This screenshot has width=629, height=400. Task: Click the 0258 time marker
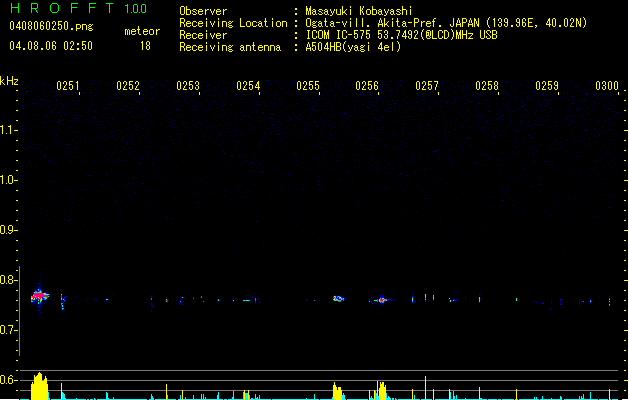pos(487,86)
